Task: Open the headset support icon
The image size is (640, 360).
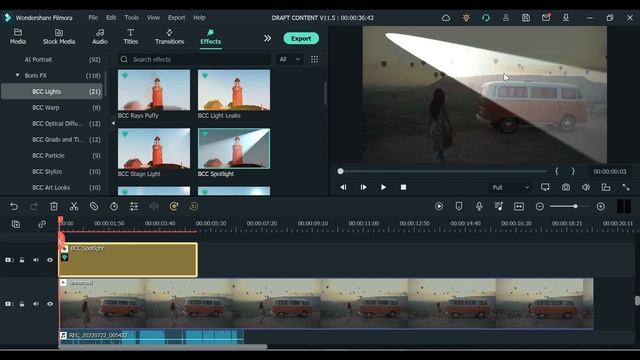Action: tap(486, 18)
